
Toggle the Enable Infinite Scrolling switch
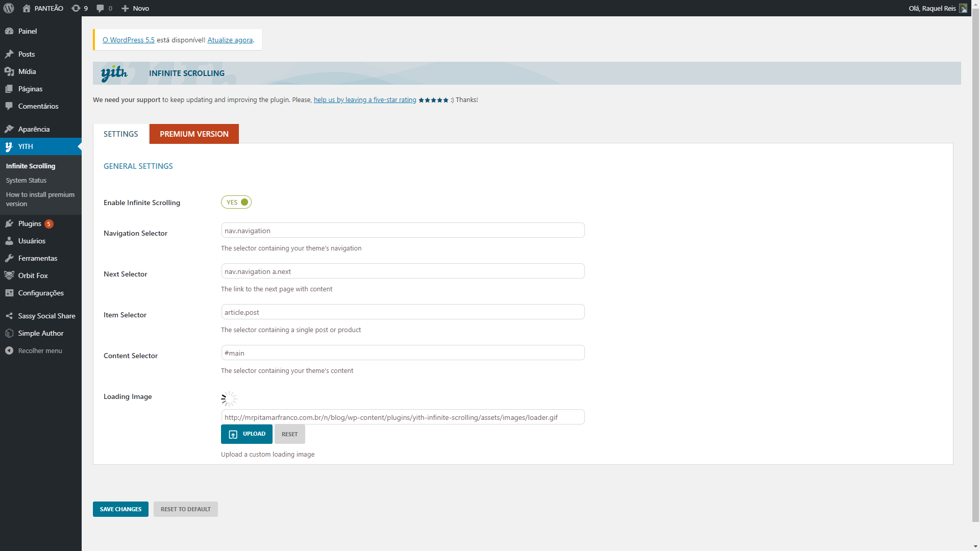(x=236, y=202)
